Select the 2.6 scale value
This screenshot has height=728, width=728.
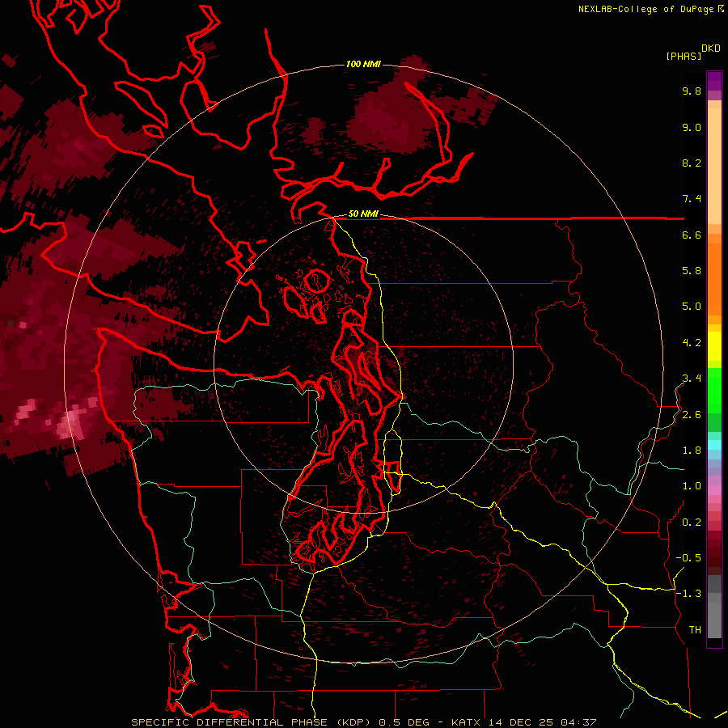(x=692, y=415)
